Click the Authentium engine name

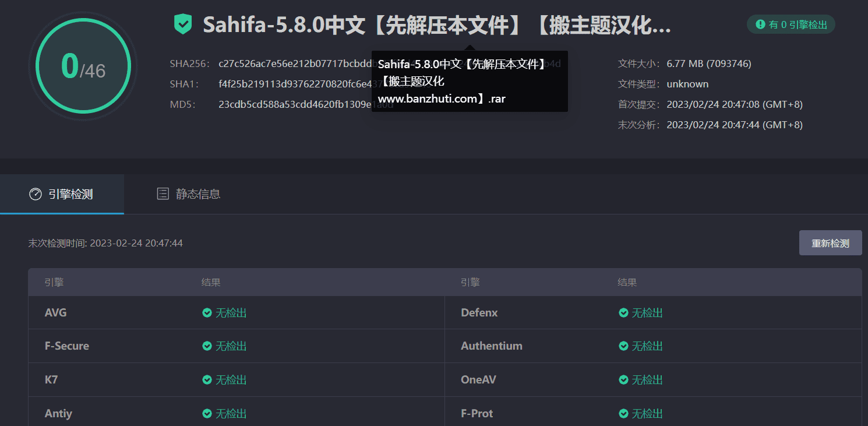pyautogui.click(x=492, y=346)
